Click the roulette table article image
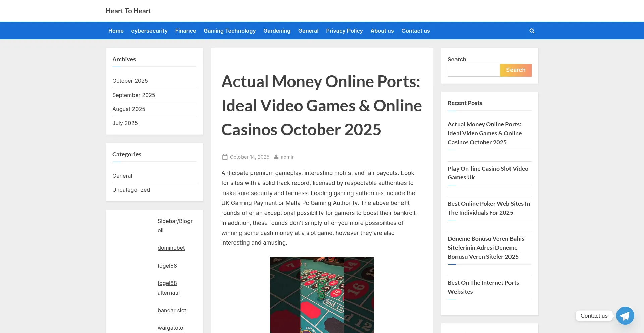The height and width of the screenshot is (333, 644). (x=322, y=295)
